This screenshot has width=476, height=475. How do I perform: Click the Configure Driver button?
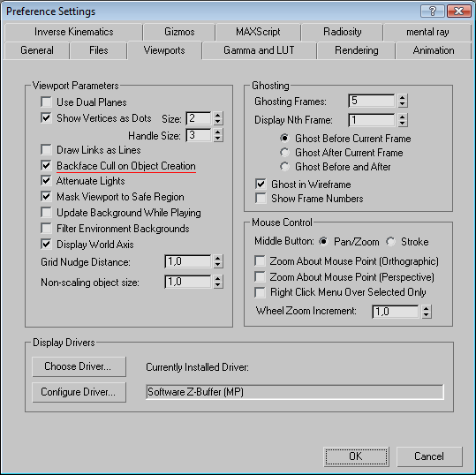pos(79,392)
